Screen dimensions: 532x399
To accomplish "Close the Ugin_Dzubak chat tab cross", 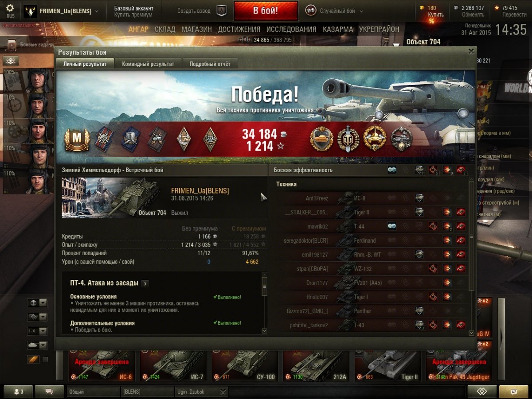I will [223, 391].
